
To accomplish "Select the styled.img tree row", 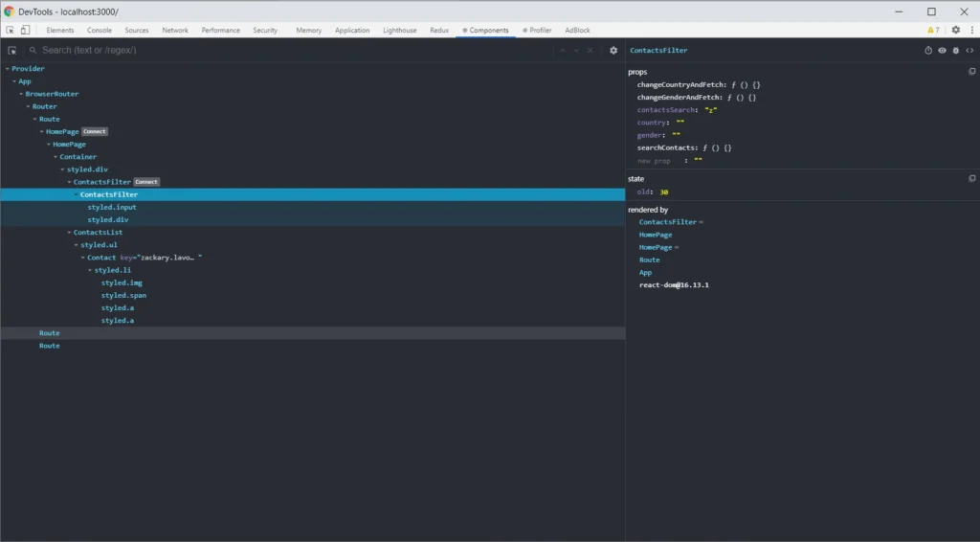I will 313,282.
